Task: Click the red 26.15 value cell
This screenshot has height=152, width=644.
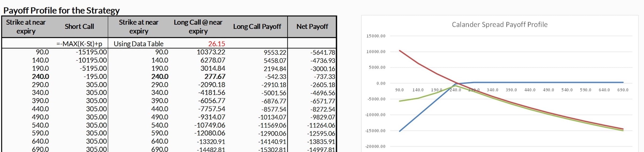Action: coord(216,44)
